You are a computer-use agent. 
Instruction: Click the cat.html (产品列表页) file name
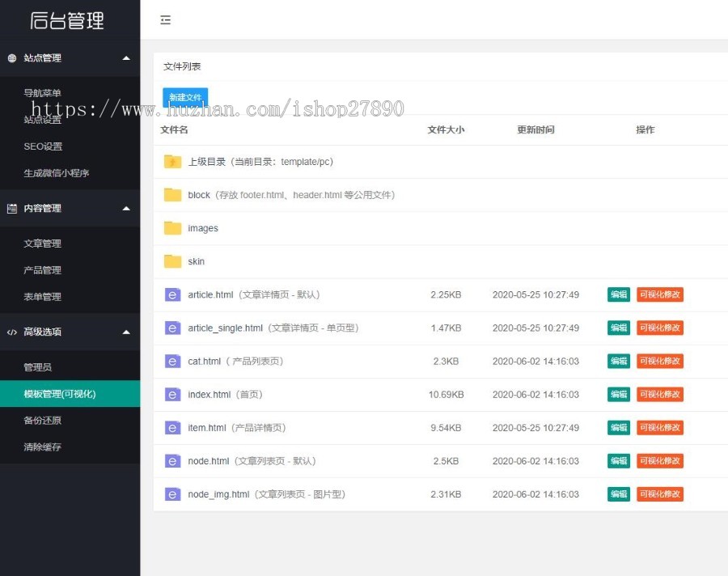pyautogui.click(x=235, y=362)
